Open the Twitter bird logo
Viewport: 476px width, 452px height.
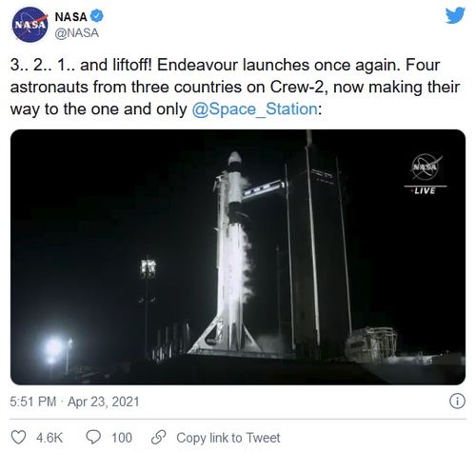(x=455, y=15)
